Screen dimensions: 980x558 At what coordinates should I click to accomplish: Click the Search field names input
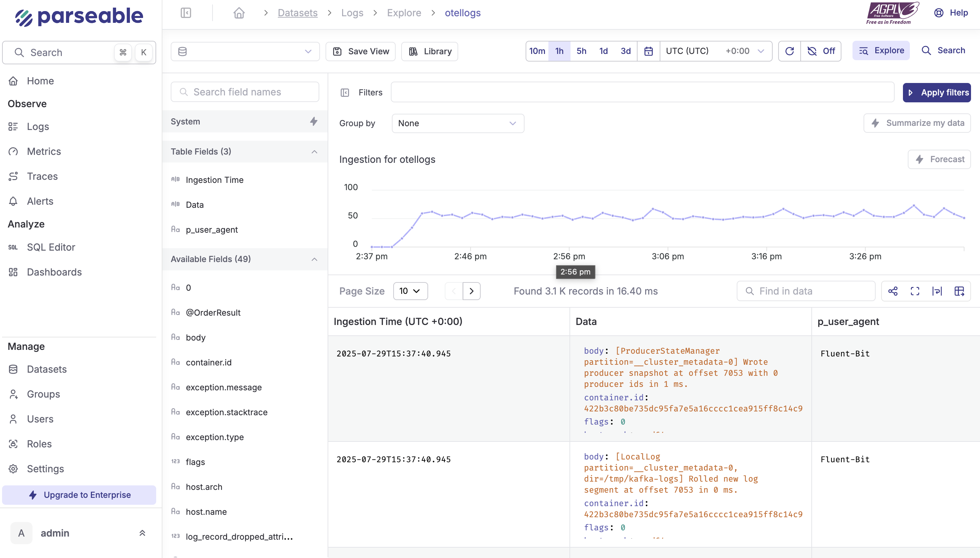tap(245, 92)
